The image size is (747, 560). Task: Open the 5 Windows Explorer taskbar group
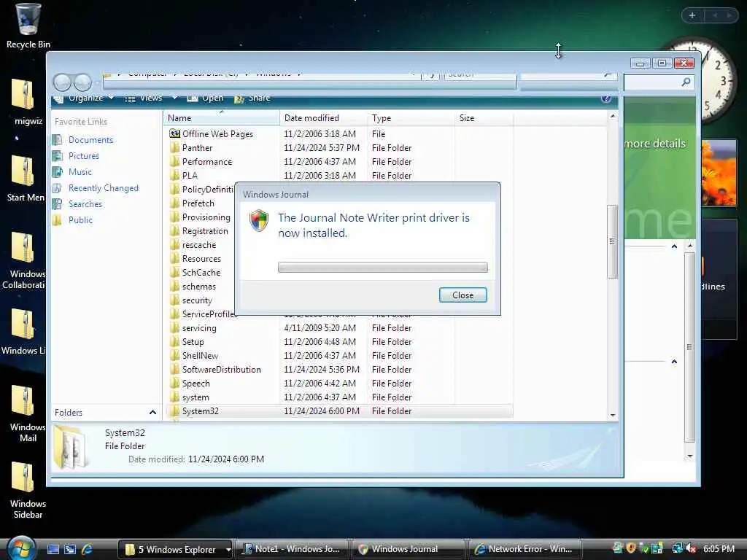coord(175,549)
